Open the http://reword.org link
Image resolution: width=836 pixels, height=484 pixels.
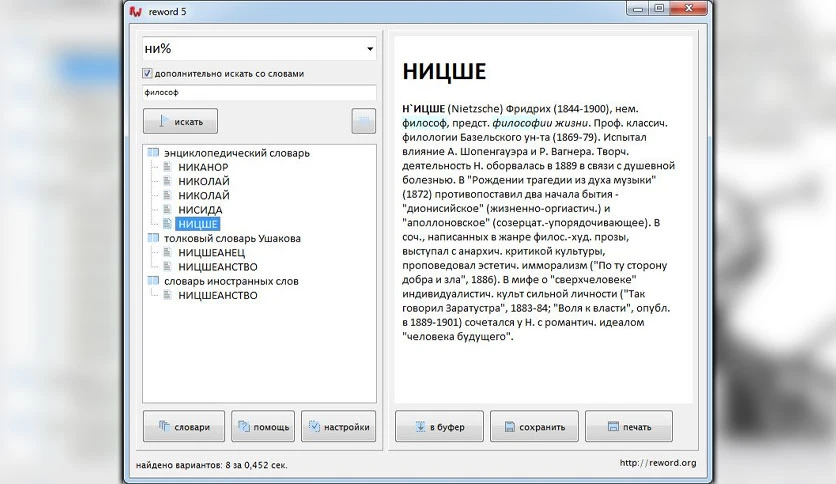[658, 463]
